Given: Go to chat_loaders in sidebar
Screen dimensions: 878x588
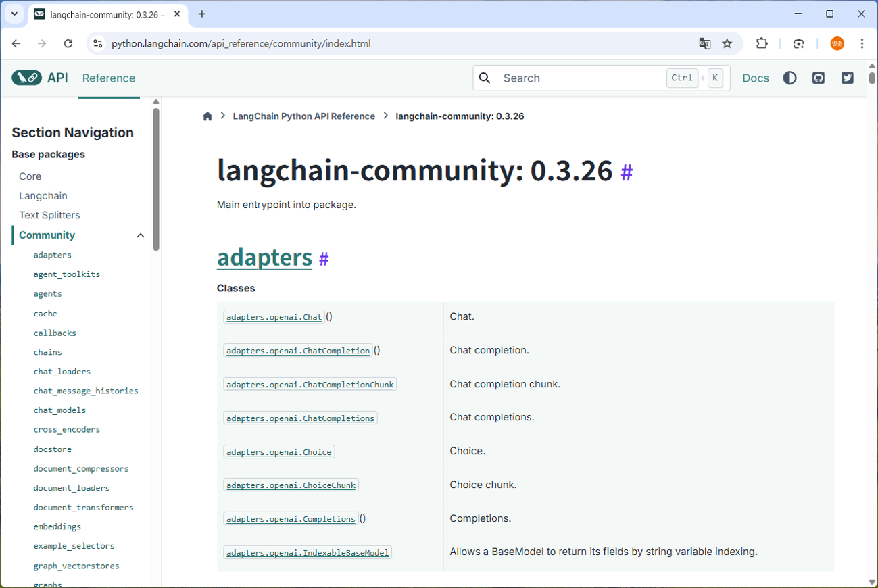Looking at the screenshot, I should tap(62, 372).
